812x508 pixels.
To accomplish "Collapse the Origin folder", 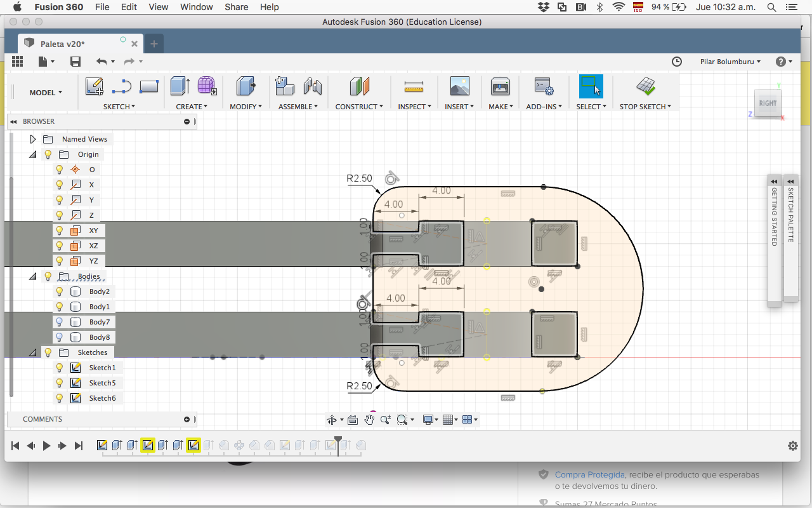I will pyautogui.click(x=33, y=154).
